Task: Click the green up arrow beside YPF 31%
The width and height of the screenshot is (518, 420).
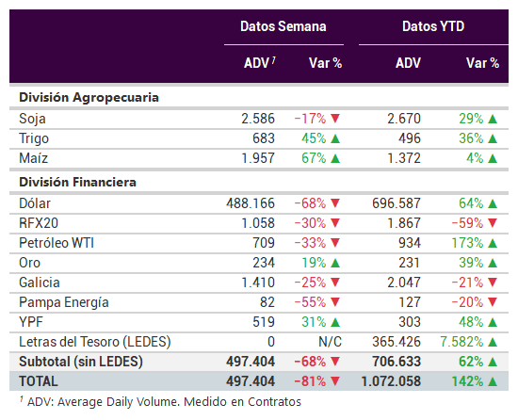Action: [335, 322]
